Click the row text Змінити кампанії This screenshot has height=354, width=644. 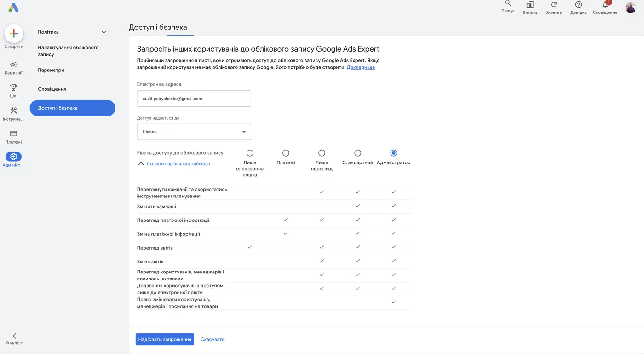click(156, 207)
